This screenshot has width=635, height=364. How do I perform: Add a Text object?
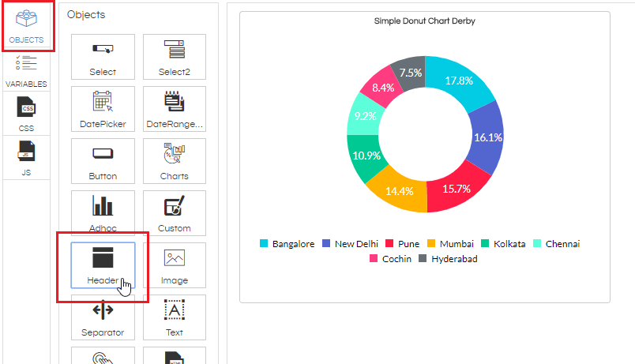[175, 317]
